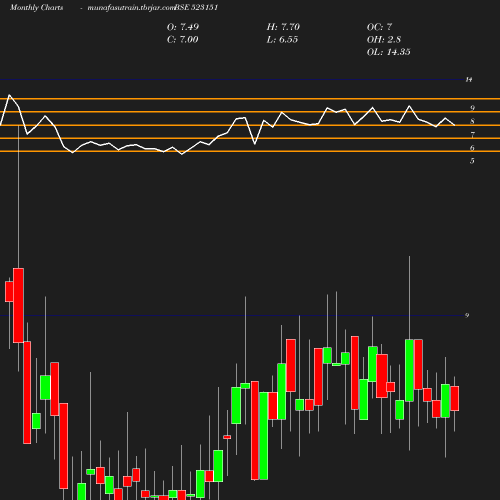
Task: Click the low value "L: 6.55"
Action: (x=282, y=40)
